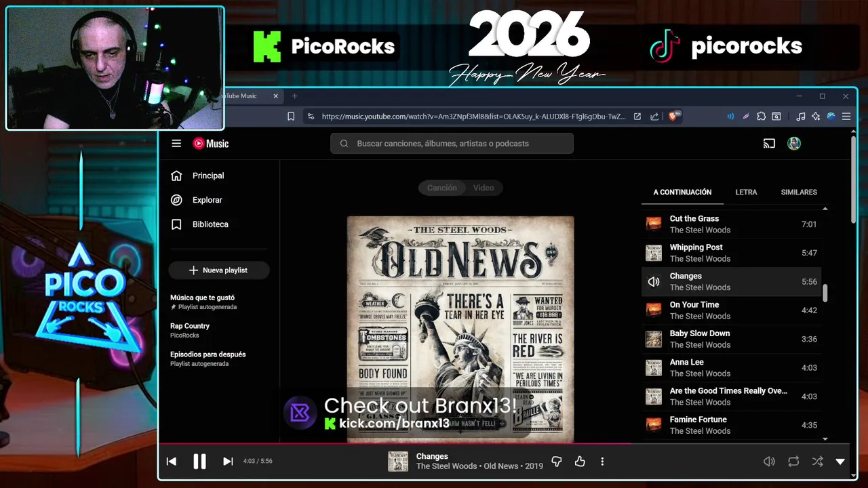The width and height of the screenshot is (868, 488).
Task: Click the browser address bar URL
Action: click(473, 117)
